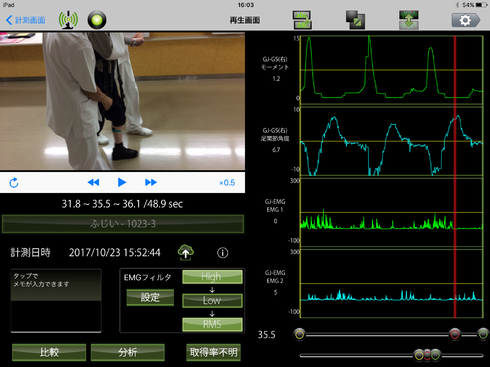Image resolution: width=490 pixels, height=367 pixels.
Task: Upload data with the cloud arrow icon
Action: (186, 252)
